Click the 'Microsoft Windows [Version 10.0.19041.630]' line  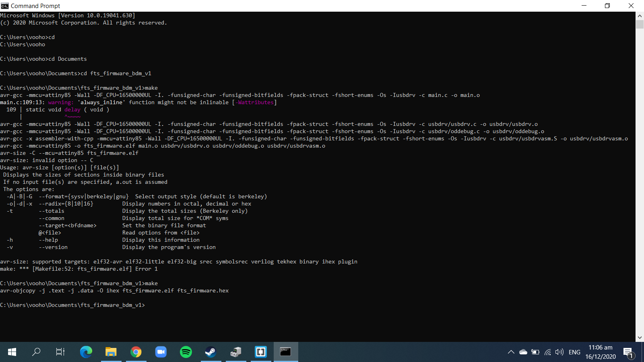point(68,15)
